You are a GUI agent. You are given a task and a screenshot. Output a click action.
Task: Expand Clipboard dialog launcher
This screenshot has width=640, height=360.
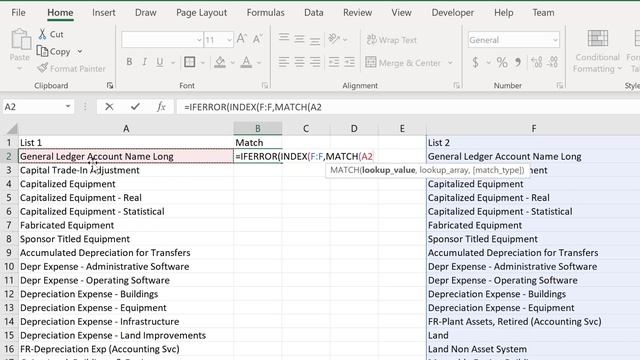110,85
